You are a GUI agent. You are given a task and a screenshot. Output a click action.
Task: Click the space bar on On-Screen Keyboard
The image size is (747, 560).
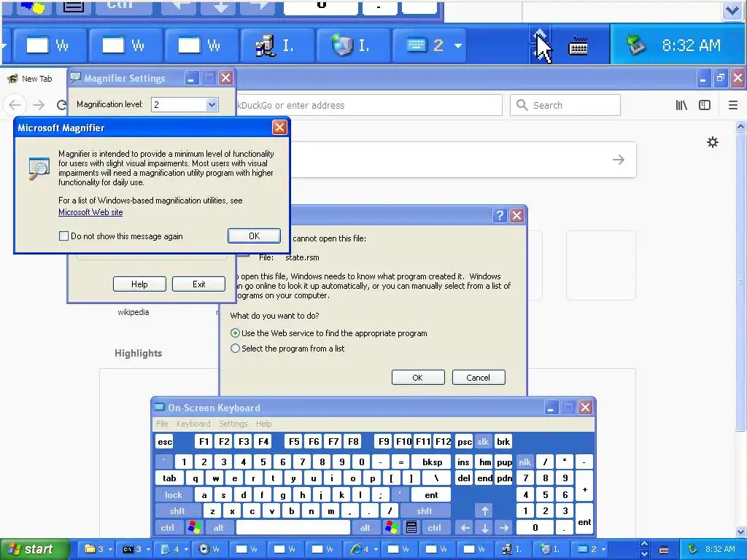293,528
